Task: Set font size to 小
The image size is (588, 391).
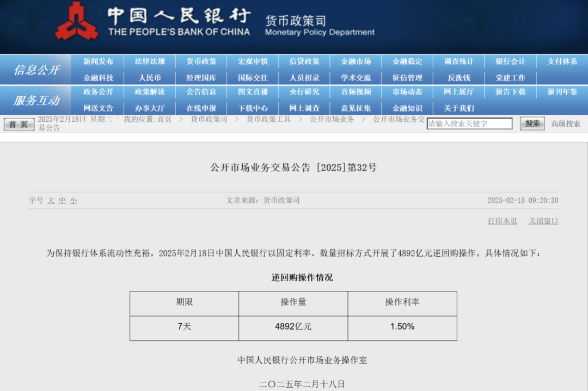Action: (x=73, y=200)
